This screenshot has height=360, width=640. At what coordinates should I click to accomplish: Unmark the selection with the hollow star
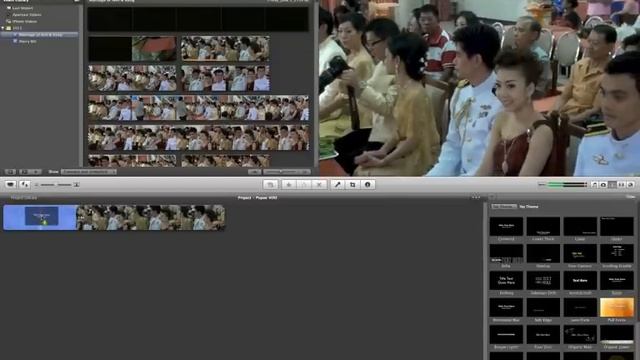tap(304, 184)
